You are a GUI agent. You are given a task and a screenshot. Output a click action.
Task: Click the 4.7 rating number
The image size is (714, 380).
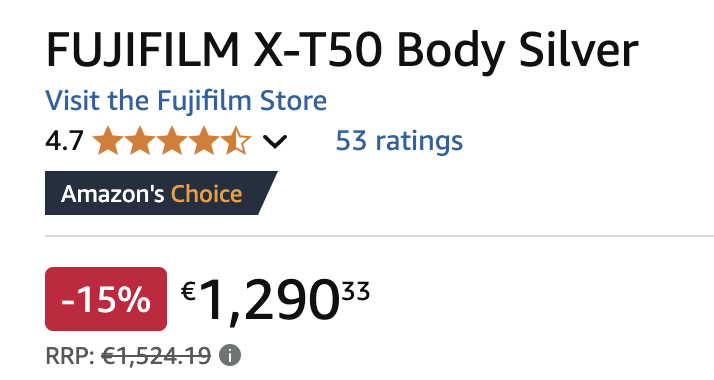point(64,141)
